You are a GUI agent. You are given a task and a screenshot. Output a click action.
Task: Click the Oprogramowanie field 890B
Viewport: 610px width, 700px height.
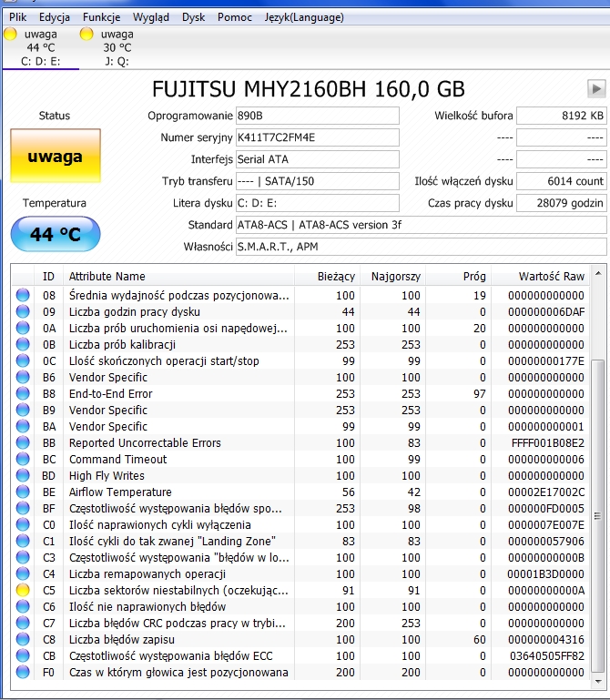(318, 116)
